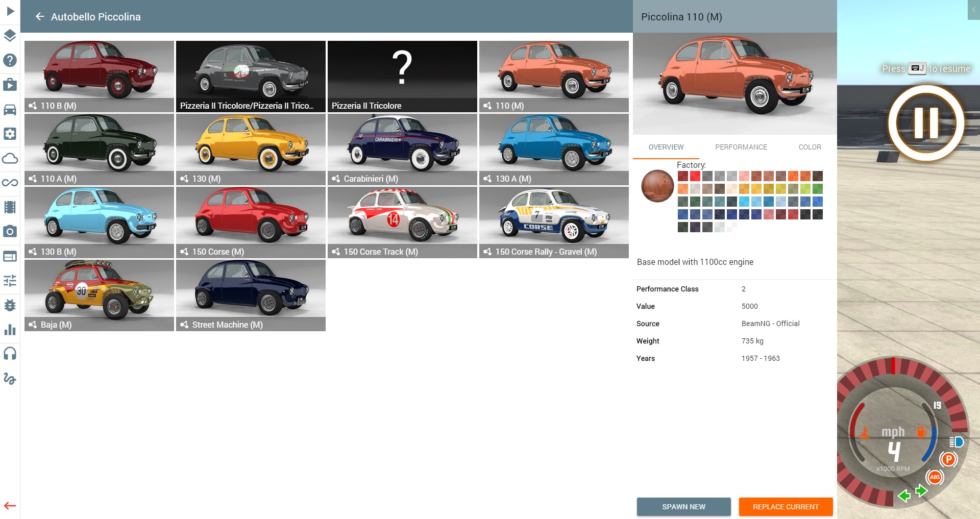
Task: Select the light blue 130 B (M) configuration
Action: (x=99, y=223)
